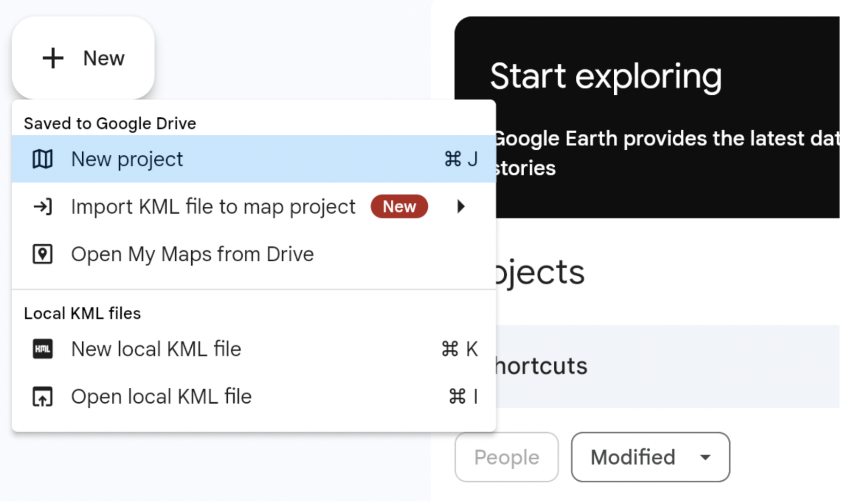
Task: Click the map pin icon for My Maps
Action: [42, 254]
